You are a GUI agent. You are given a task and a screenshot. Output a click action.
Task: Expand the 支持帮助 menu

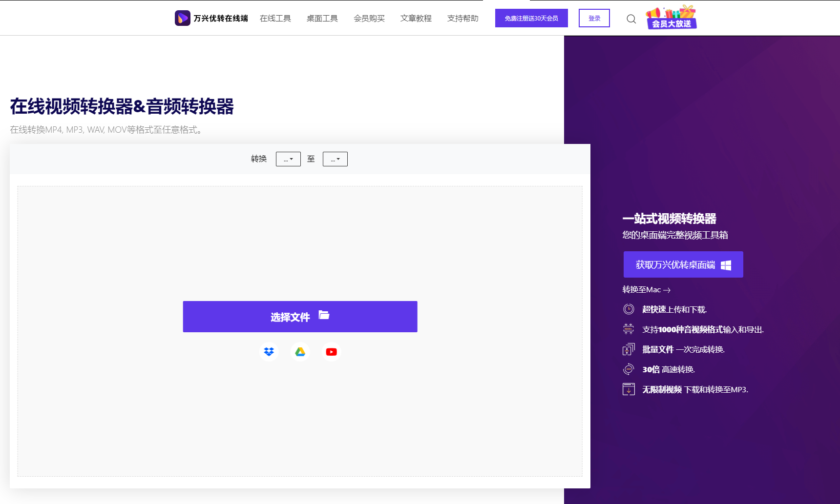(462, 18)
